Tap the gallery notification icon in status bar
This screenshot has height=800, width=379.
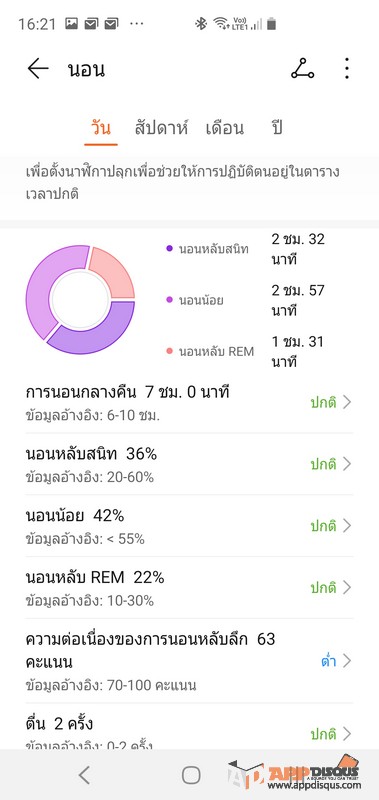(71, 23)
